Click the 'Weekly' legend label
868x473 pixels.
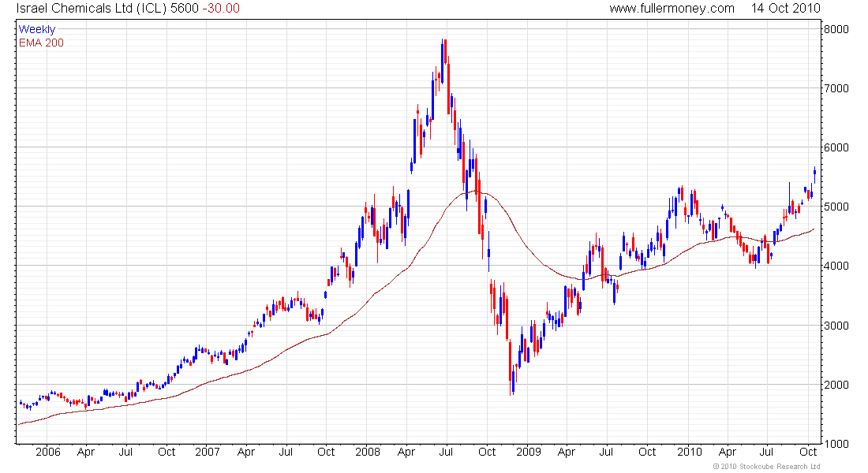coord(37,29)
